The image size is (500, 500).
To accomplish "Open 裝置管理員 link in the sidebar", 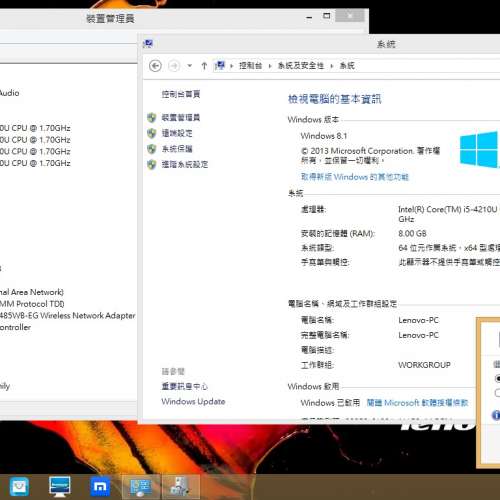I will point(181,117).
